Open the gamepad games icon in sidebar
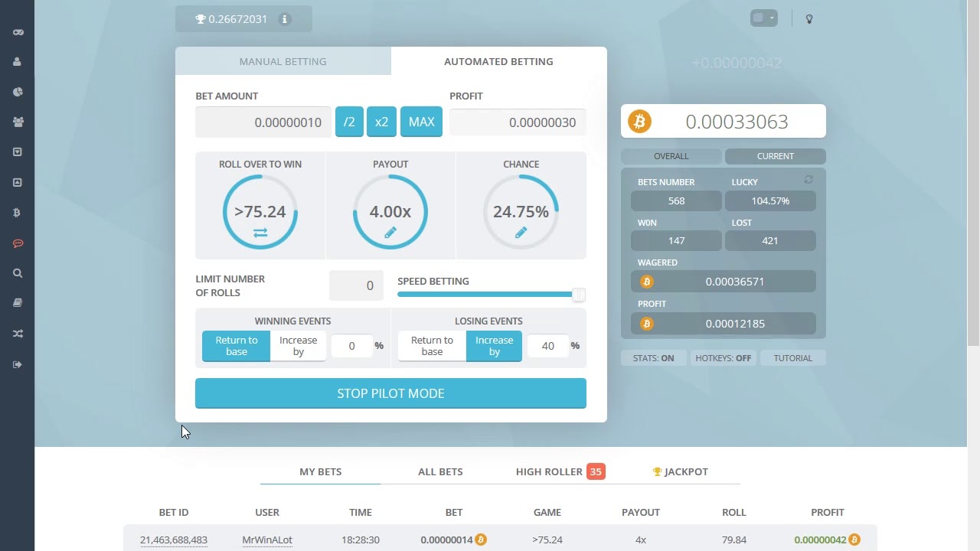The image size is (980, 551). point(18,32)
